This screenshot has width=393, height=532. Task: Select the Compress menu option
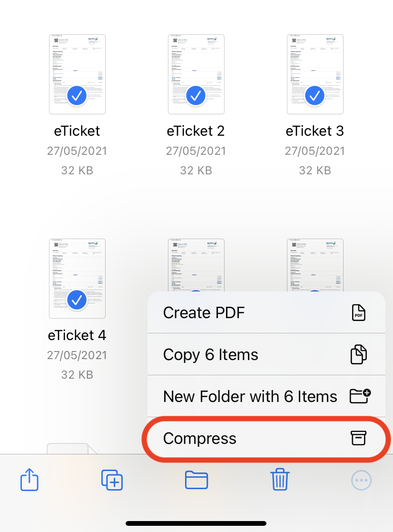(x=199, y=438)
